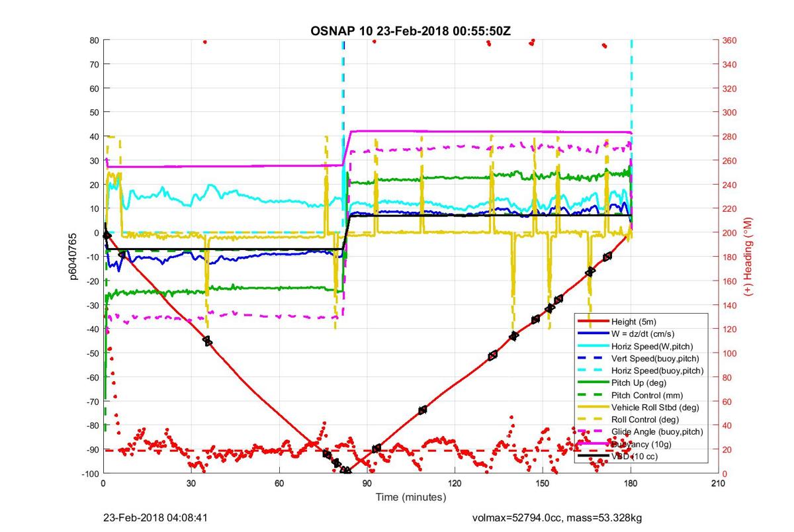This screenshot has height=532, width=794.
Task: Select the left axis label "p6040765"
Action: pyautogui.click(x=75, y=257)
